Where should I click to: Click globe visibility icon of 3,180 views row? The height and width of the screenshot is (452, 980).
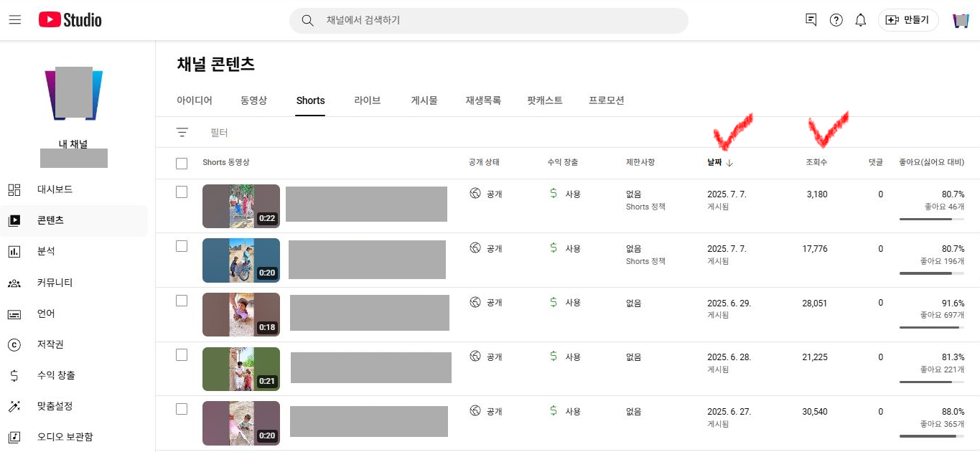(x=475, y=194)
